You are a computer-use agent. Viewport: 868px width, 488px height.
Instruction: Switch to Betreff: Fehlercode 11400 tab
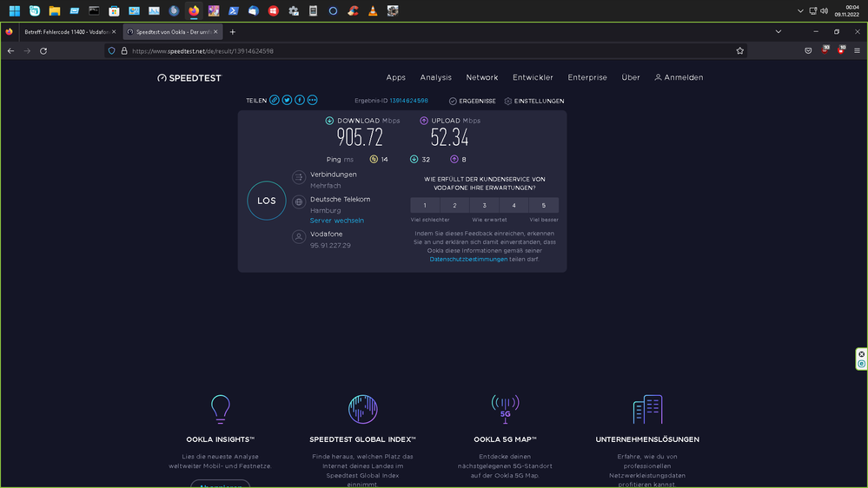(x=68, y=32)
